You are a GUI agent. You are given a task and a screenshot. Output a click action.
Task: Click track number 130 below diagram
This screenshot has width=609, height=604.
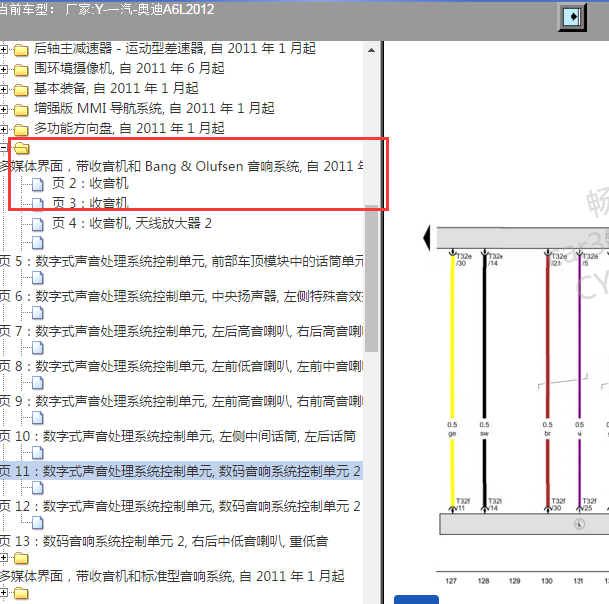tap(547, 581)
